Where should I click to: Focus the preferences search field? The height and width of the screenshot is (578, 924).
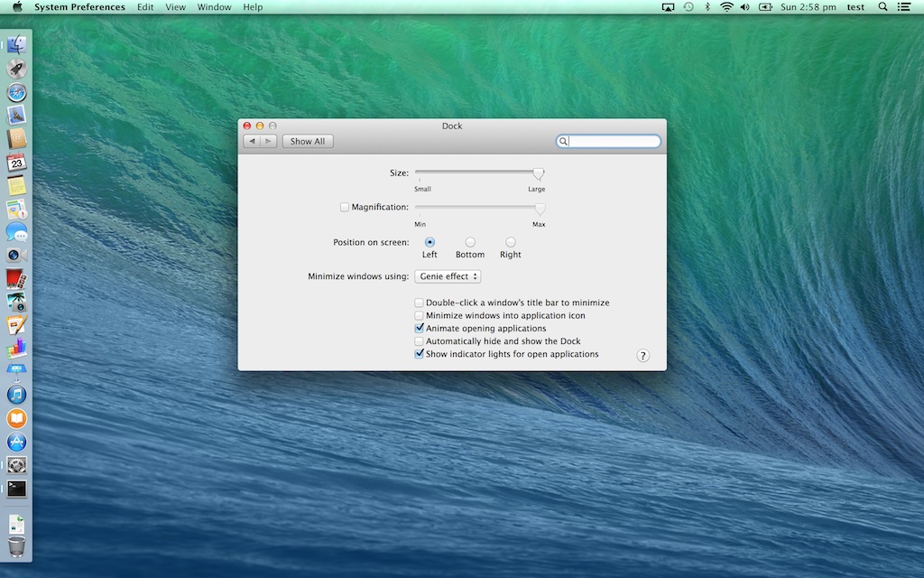(608, 142)
